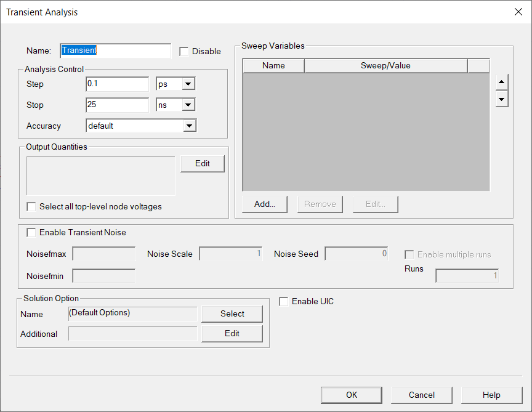Click the Runs count field
Viewport: 532px width, 412px height.
[x=467, y=275]
